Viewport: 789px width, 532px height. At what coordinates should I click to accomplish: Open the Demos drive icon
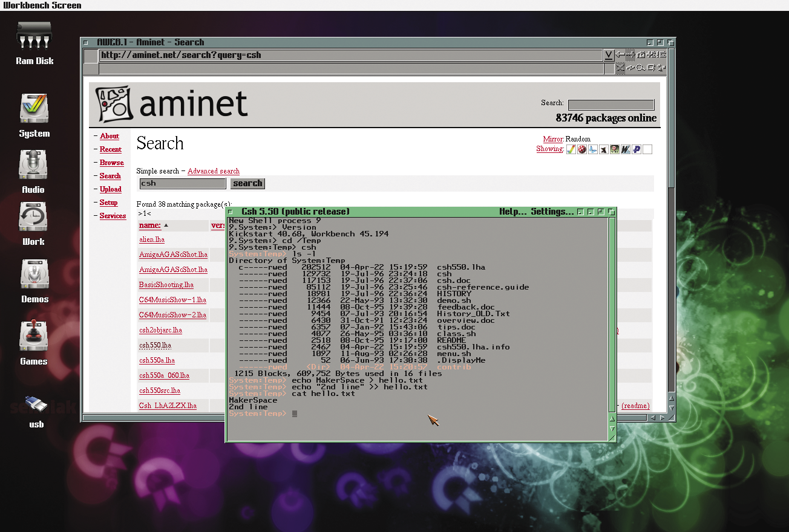(x=34, y=281)
